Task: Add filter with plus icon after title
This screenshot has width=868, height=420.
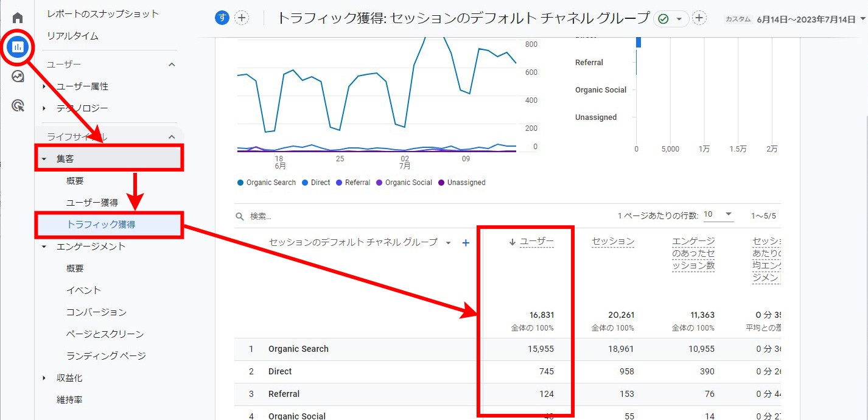Action: click(x=699, y=18)
